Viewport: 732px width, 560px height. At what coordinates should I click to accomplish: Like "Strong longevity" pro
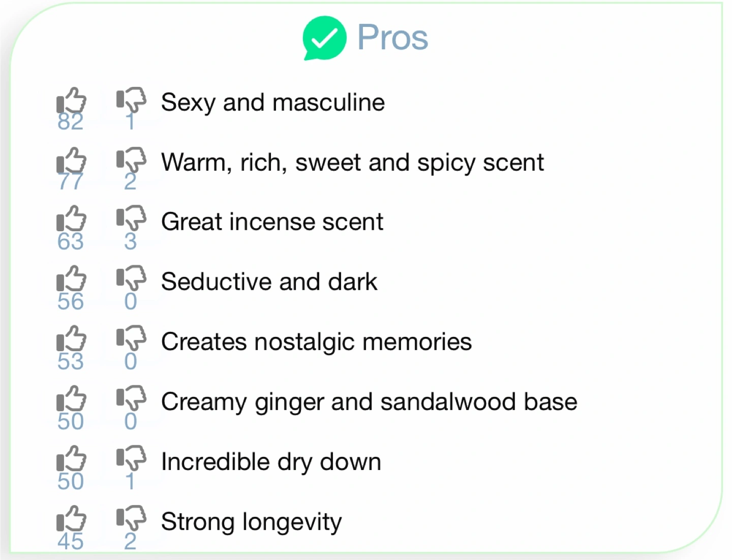[x=71, y=518]
